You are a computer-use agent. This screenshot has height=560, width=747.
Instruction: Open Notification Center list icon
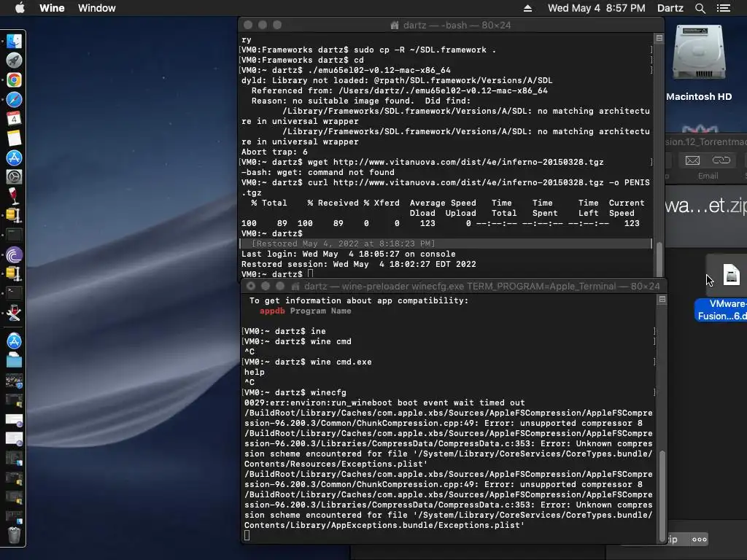724,8
